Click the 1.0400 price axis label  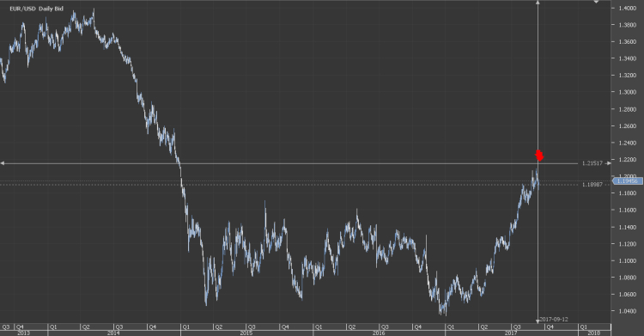[x=628, y=311]
